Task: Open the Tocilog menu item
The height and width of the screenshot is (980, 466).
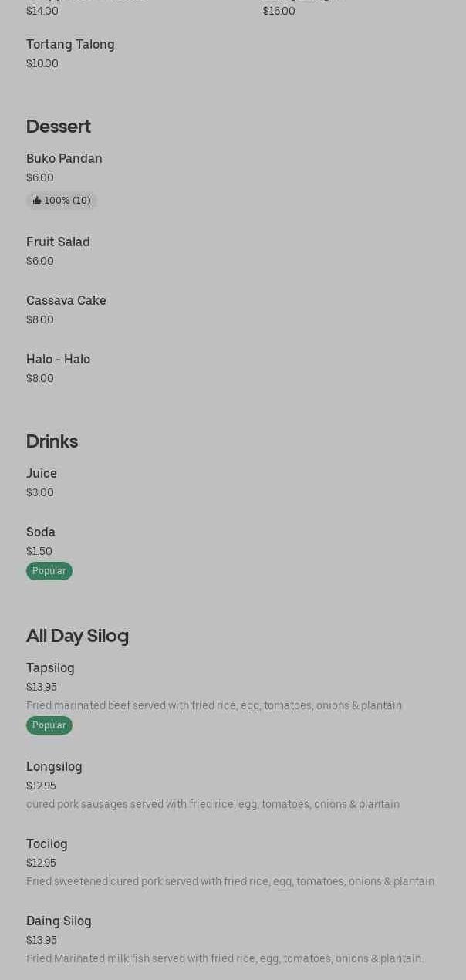Action: [47, 844]
